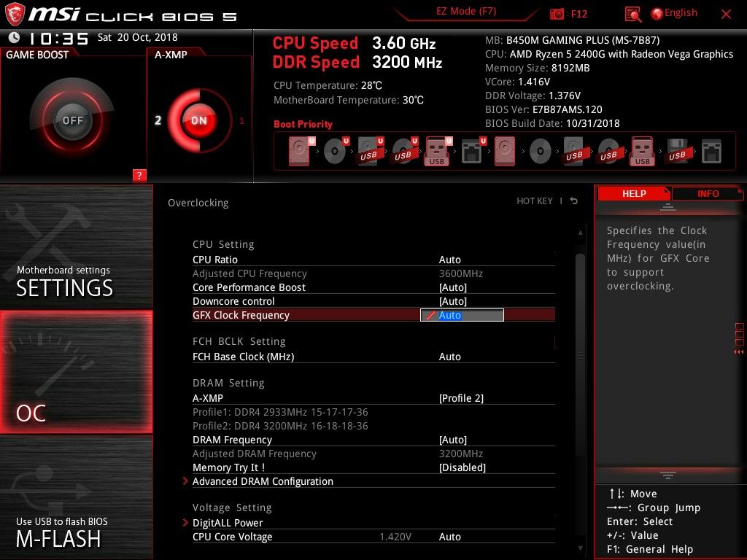This screenshot has width=747, height=560.
Task: Open the OC overclocking section
Action: 76,372
